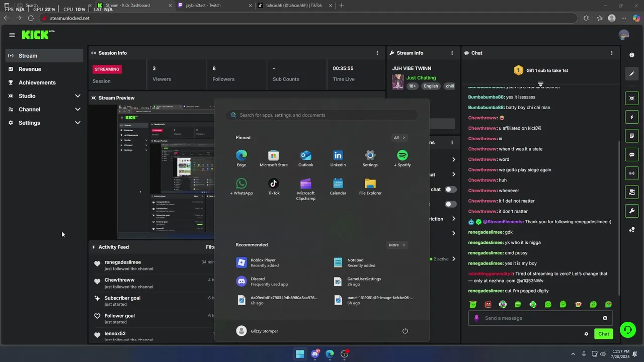644x362 pixels.
Task: Click the green Chat send button
Action: [604, 334]
